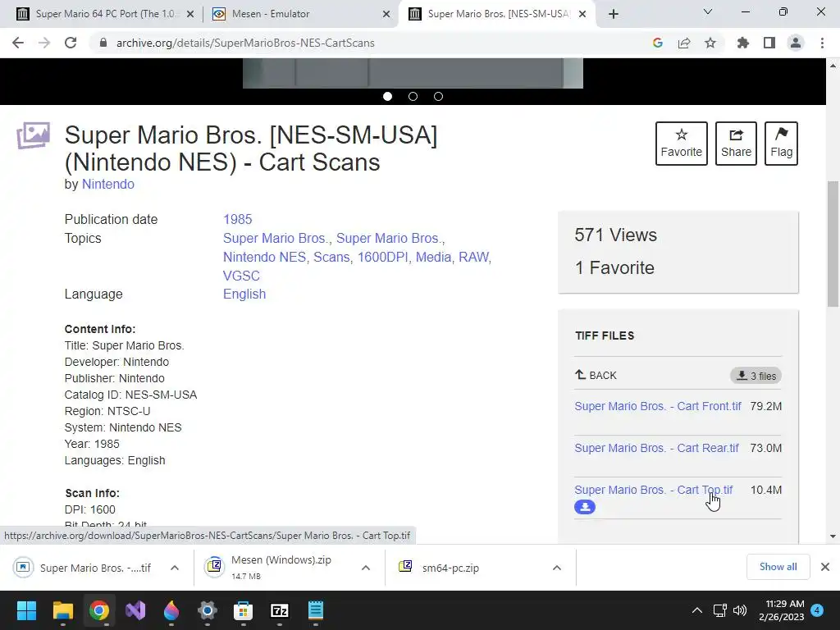This screenshot has width=840, height=630.
Task: Open Google search icon in address bar
Action: 658,43
